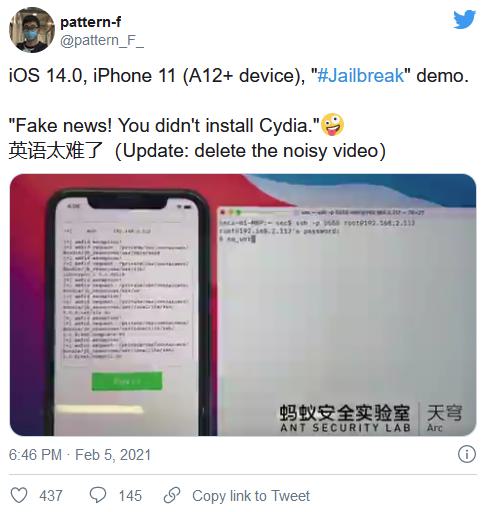The width and height of the screenshot is (483, 512).
Task: Click the Ant Security Lab watermark
Action: click(x=345, y=418)
